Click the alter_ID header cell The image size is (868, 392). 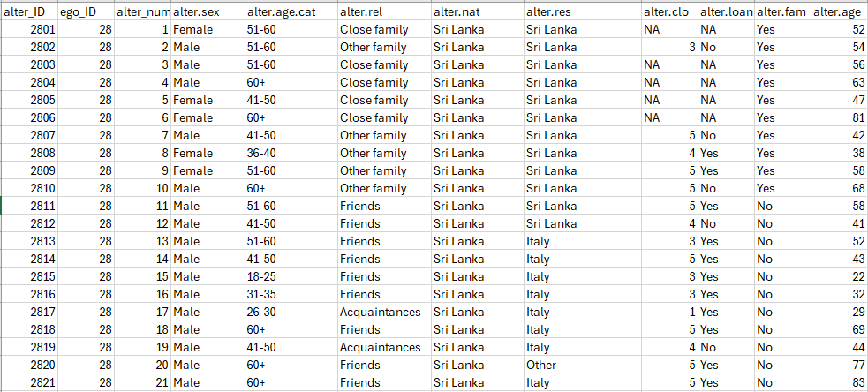click(x=28, y=11)
